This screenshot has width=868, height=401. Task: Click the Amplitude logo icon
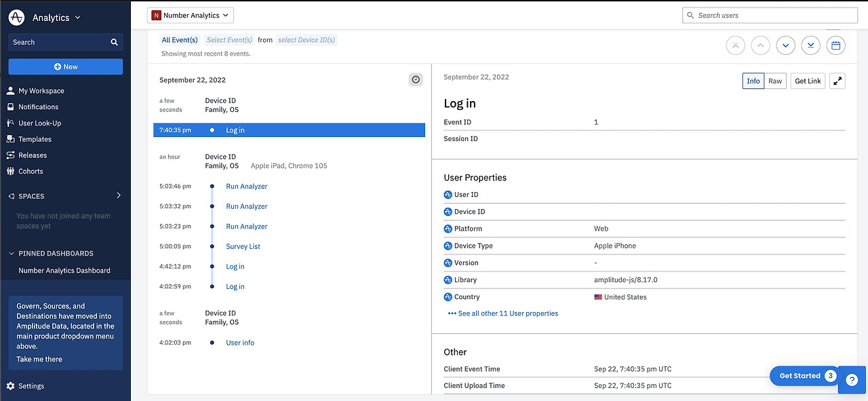pos(17,18)
